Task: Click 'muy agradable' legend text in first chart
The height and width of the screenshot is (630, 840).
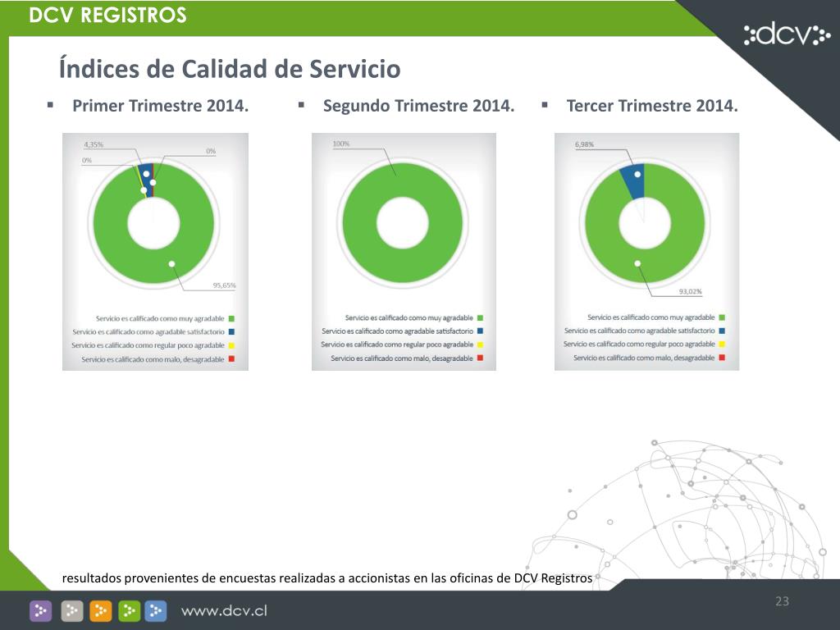Action: (x=160, y=319)
